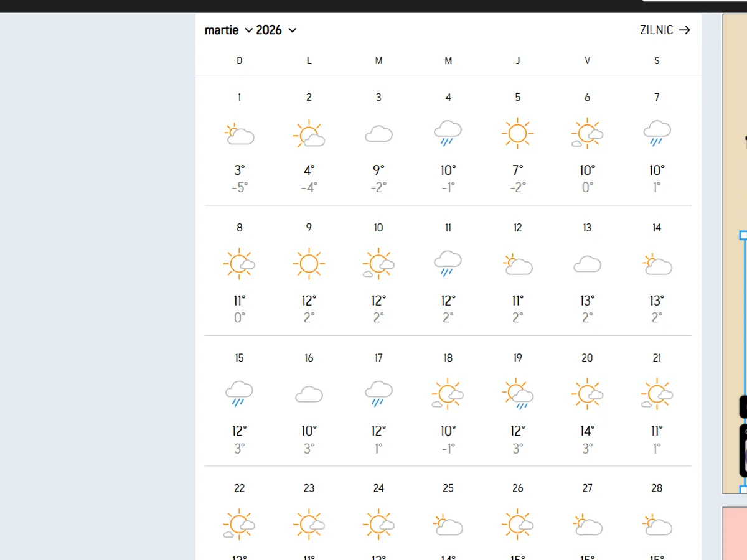Click the D column header for Sunday
The height and width of the screenshot is (560, 747).
point(239,60)
